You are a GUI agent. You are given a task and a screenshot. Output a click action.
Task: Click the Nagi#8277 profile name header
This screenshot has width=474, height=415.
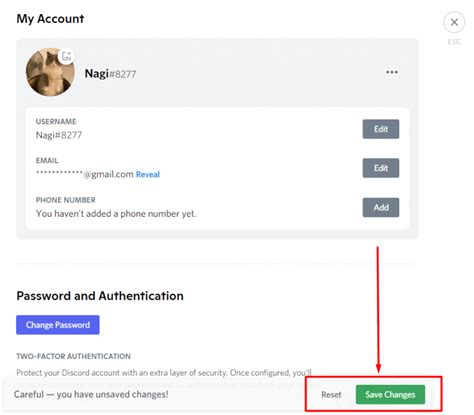pos(110,74)
